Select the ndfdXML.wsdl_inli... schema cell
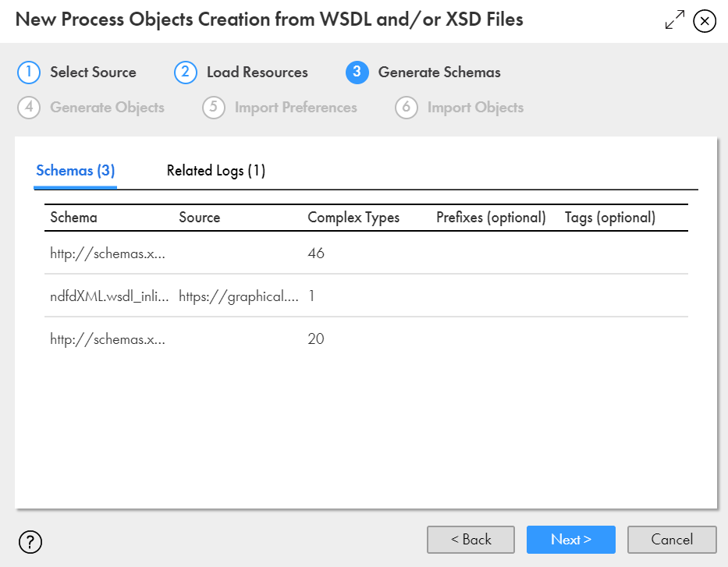728x567 pixels. click(109, 296)
